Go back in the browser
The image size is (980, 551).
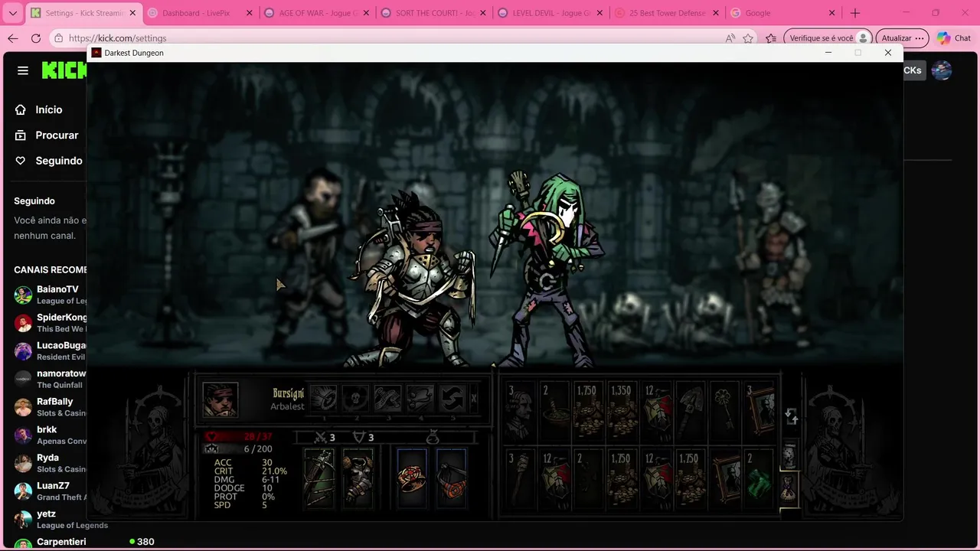point(13,38)
